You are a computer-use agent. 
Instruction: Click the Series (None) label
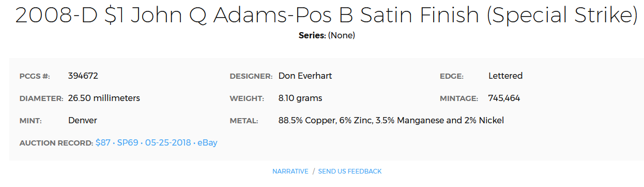tap(327, 36)
